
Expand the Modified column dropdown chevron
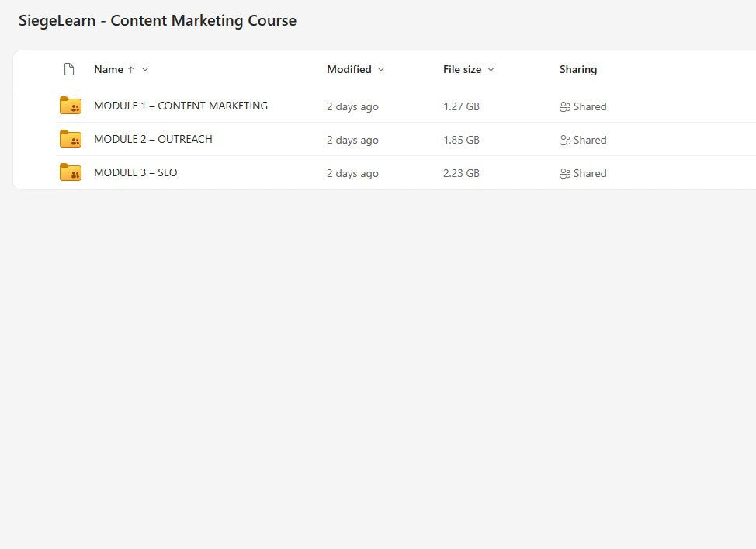(x=381, y=69)
